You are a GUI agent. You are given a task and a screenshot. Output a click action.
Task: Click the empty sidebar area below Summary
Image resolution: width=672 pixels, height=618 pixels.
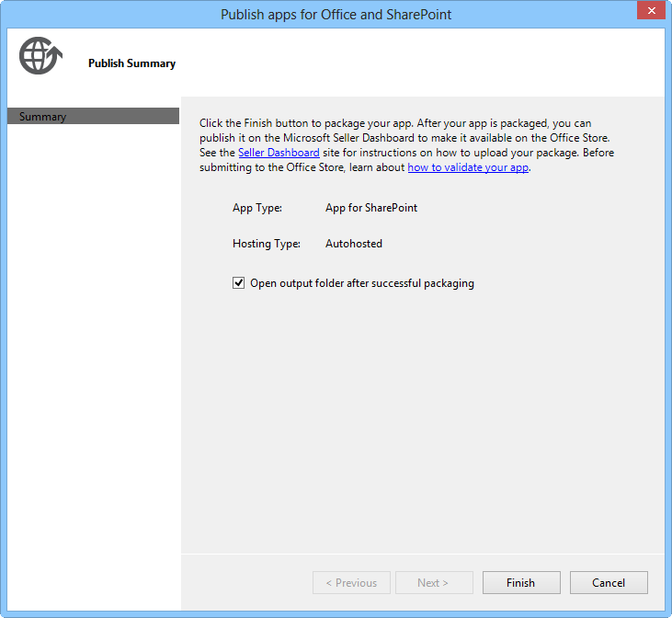tap(92, 368)
